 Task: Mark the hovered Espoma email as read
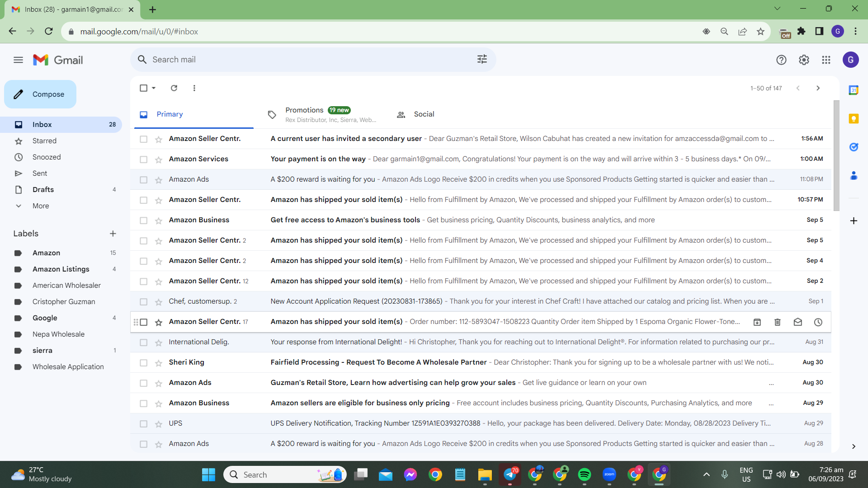(x=798, y=322)
